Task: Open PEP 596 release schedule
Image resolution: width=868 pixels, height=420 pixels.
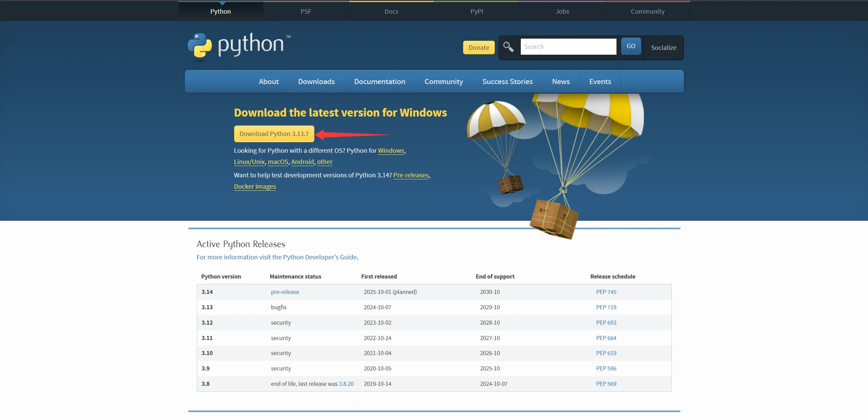Action: click(x=606, y=368)
